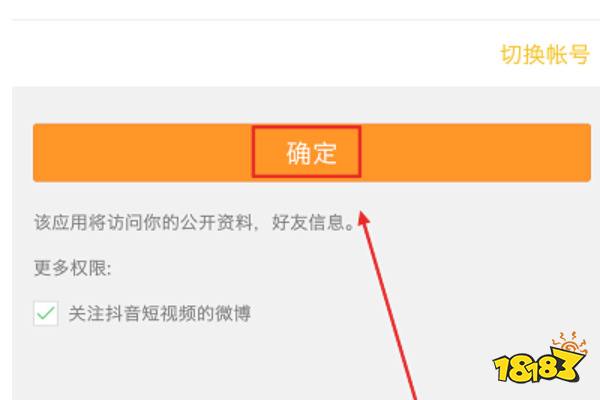600x400 pixels.
Task: Click the orange 确定 confirm button
Action: (x=312, y=152)
